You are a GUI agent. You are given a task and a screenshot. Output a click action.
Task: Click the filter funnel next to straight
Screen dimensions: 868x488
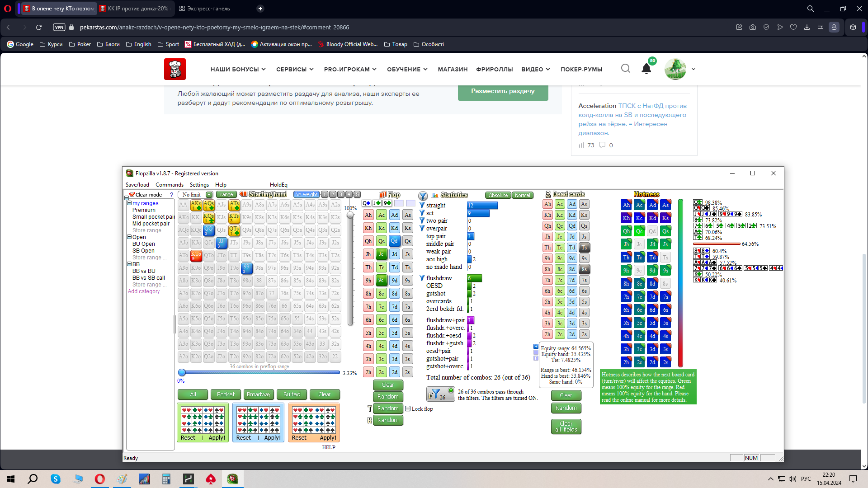pos(422,205)
